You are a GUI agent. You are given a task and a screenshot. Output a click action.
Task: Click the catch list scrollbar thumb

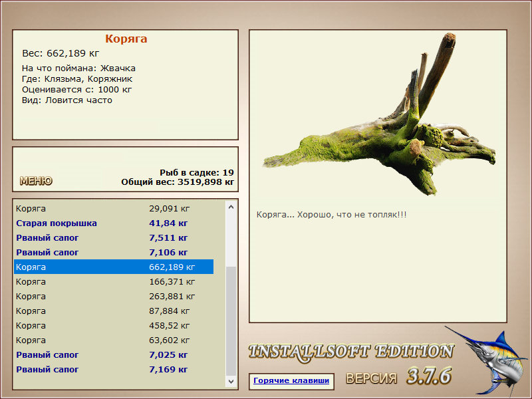coord(231,321)
